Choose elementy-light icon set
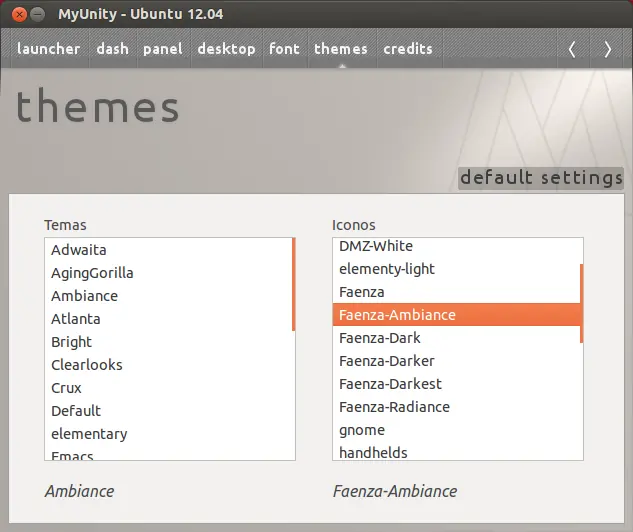This screenshot has height=532, width=633. 456,269
